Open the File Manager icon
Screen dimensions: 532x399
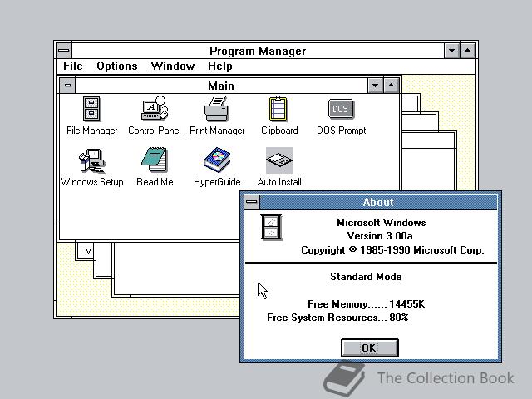click(x=91, y=109)
